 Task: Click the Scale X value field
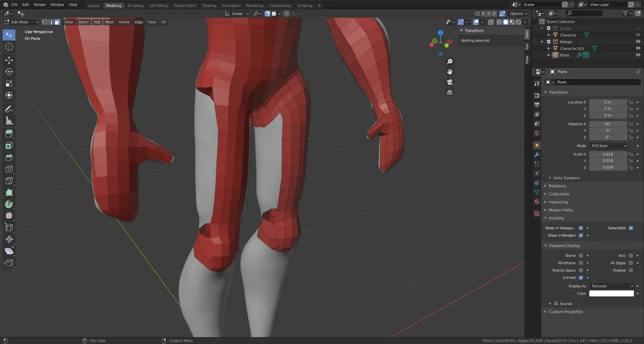608,154
